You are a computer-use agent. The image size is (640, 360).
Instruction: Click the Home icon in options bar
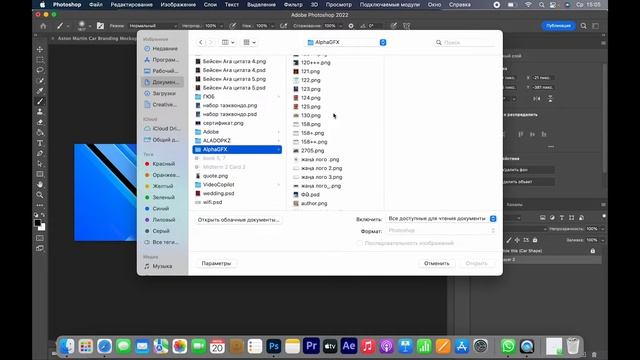point(43,26)
